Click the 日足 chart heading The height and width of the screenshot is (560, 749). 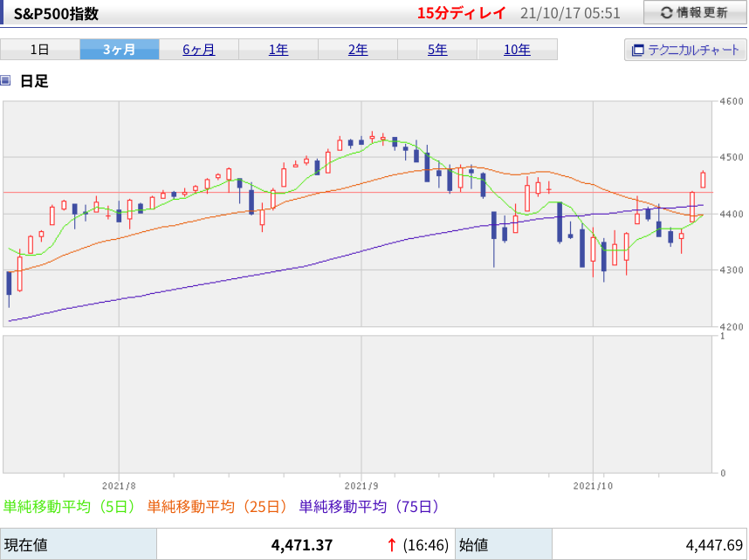click(x=34, y=80)
